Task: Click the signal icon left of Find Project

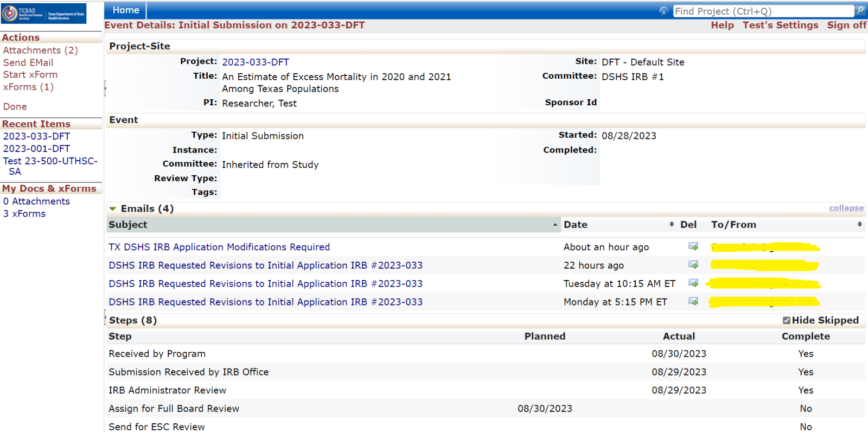Action: 663,11
